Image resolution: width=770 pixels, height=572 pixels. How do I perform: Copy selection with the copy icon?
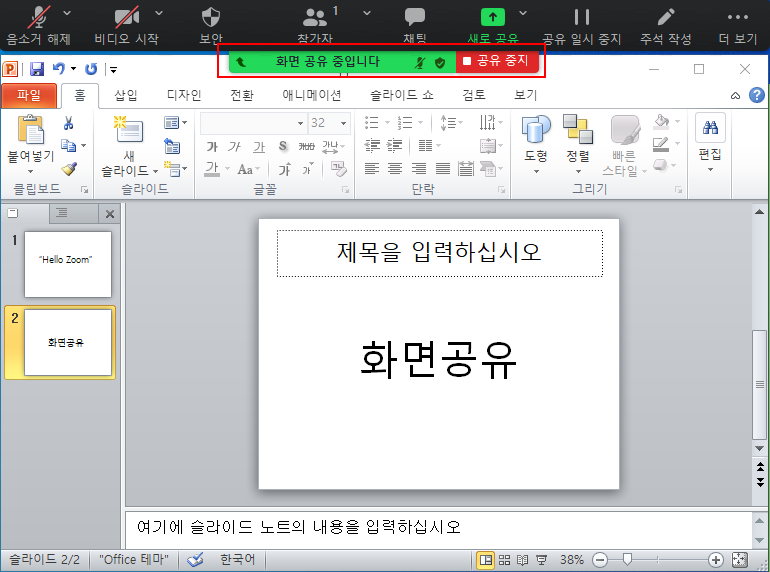click(x=68, y=145)
